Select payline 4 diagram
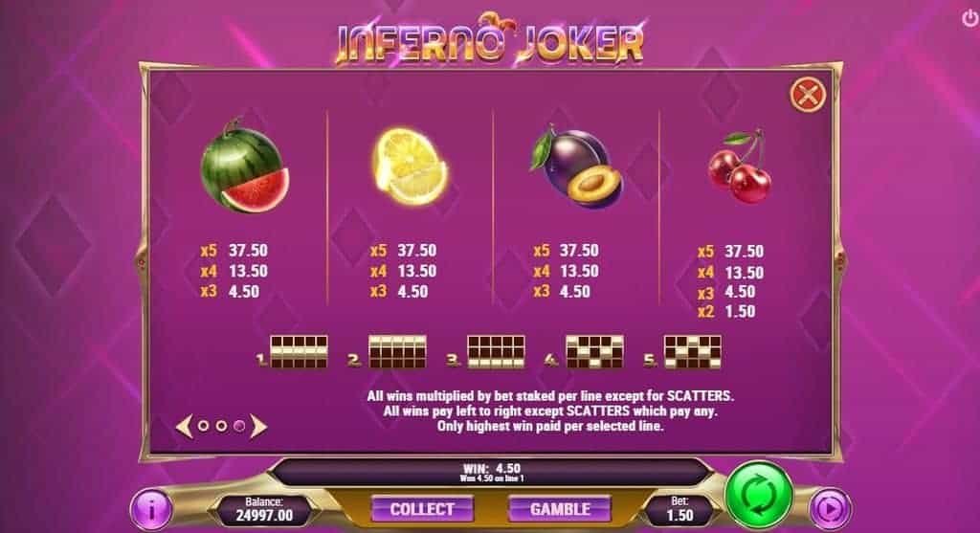Image resolution: width=980 pixels, height=533 pixels. (594, 352)
